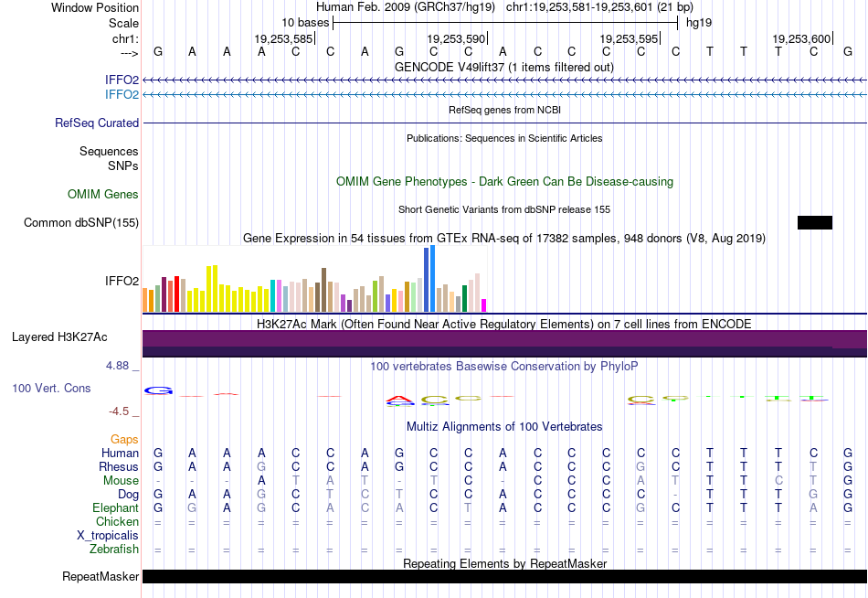Open the OMIM Genes track label
The image size is (868, 598).
pyautogui.click(x=103, y=194)
